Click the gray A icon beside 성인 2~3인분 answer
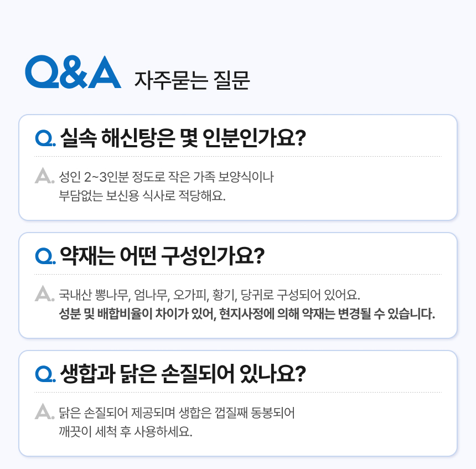476x469 pixels. (43, 177)
